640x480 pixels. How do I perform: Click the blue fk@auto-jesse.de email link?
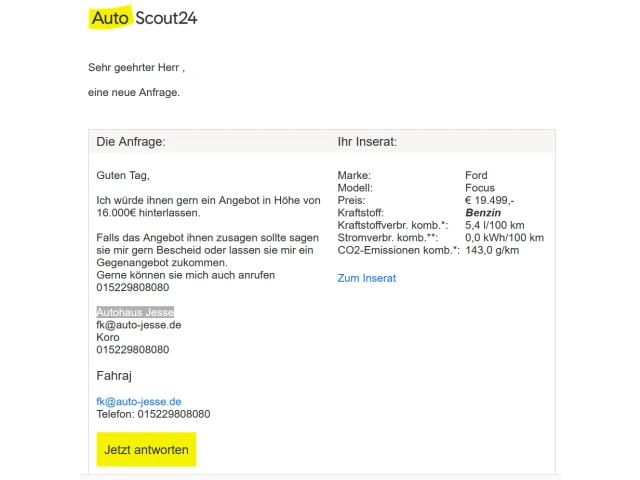click(x=138, y=401)
